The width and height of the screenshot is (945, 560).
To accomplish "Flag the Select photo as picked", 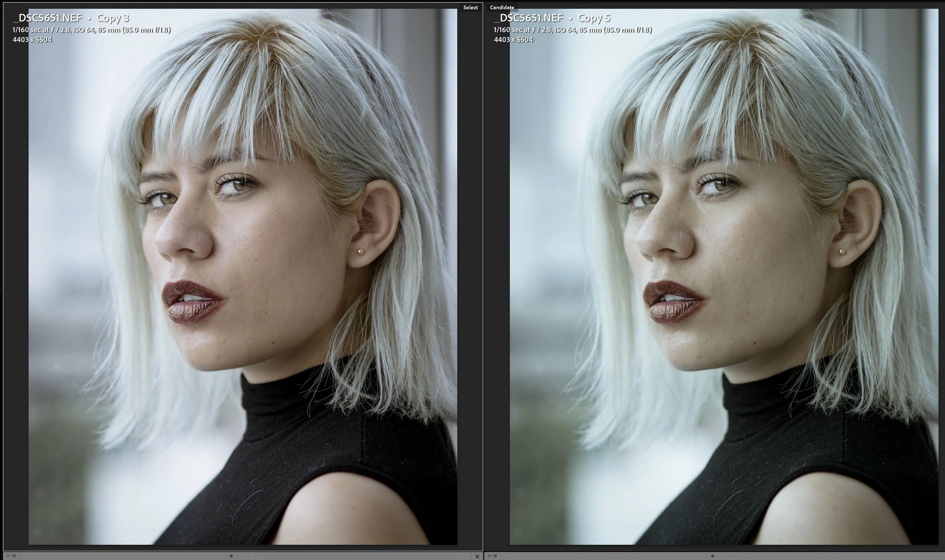I will (8, 556).
